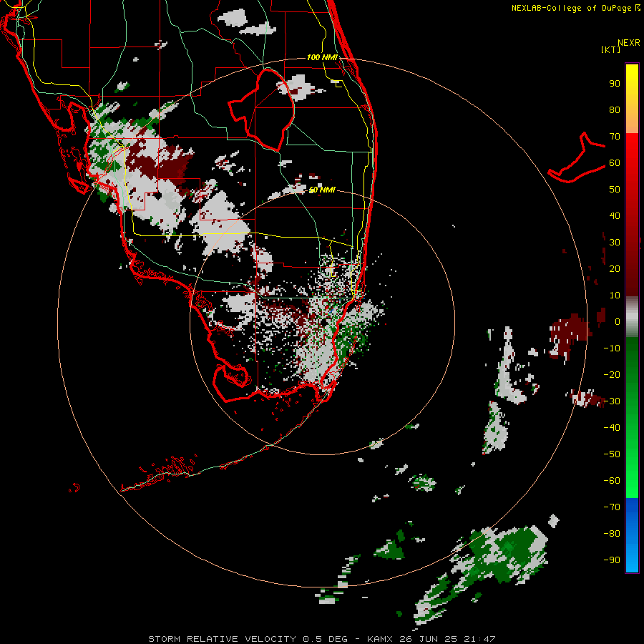Screen dimensions: 644x644
Task: Click the -10 value on velocity scale
Action: point(612,348)
